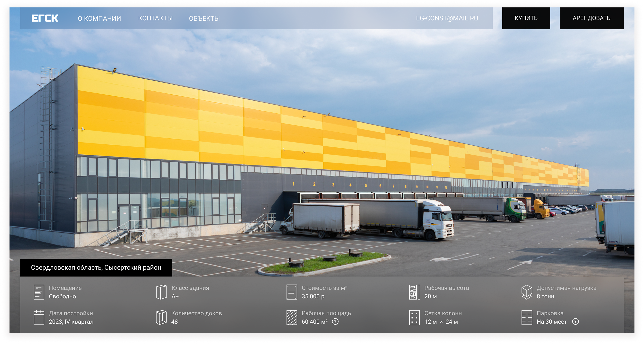Open the help tooltip beside На 30 мест
The image size is (644, 344).
pos(575,322)
